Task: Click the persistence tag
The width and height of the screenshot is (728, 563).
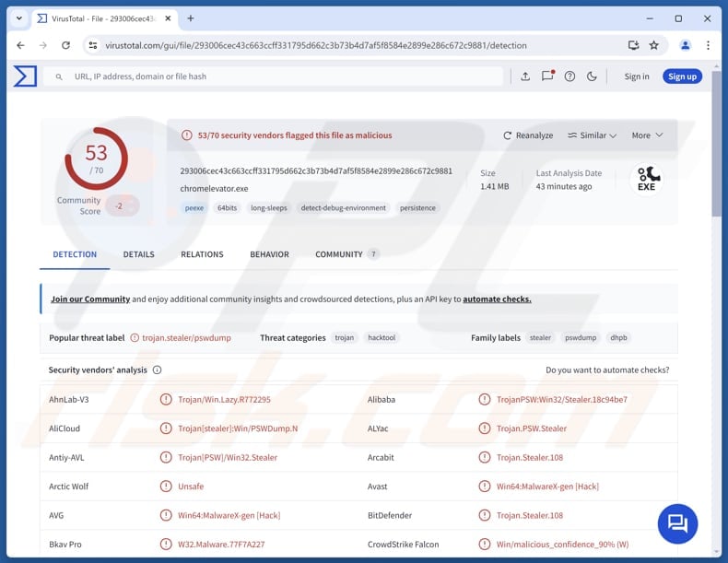Action: coord(417,208)
